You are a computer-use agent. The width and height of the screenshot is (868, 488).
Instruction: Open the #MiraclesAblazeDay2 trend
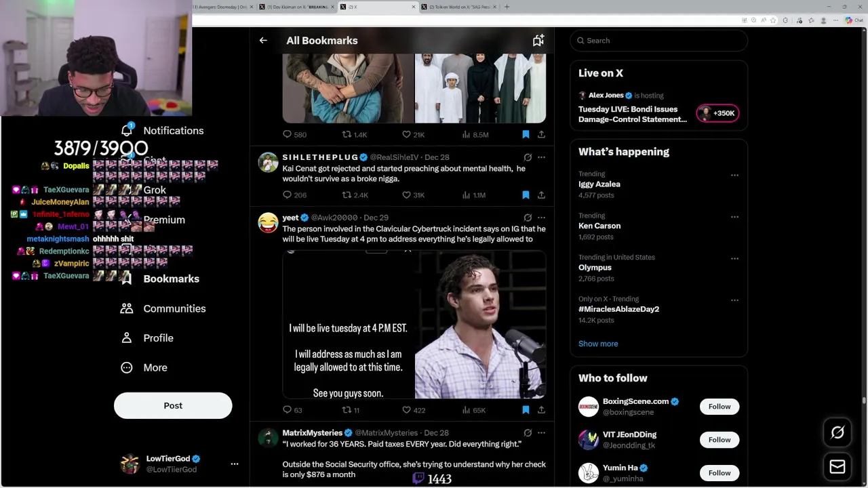pos(618,309)
